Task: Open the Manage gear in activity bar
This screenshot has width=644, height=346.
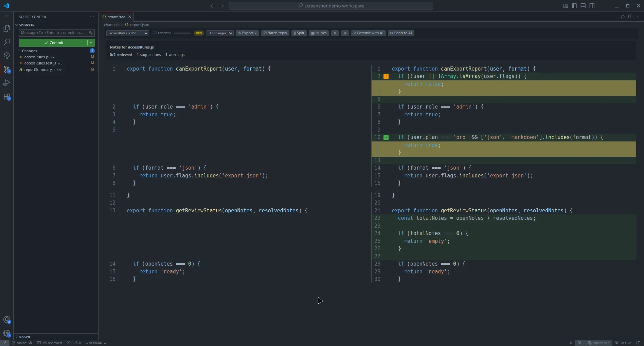Action: (6, 333)
